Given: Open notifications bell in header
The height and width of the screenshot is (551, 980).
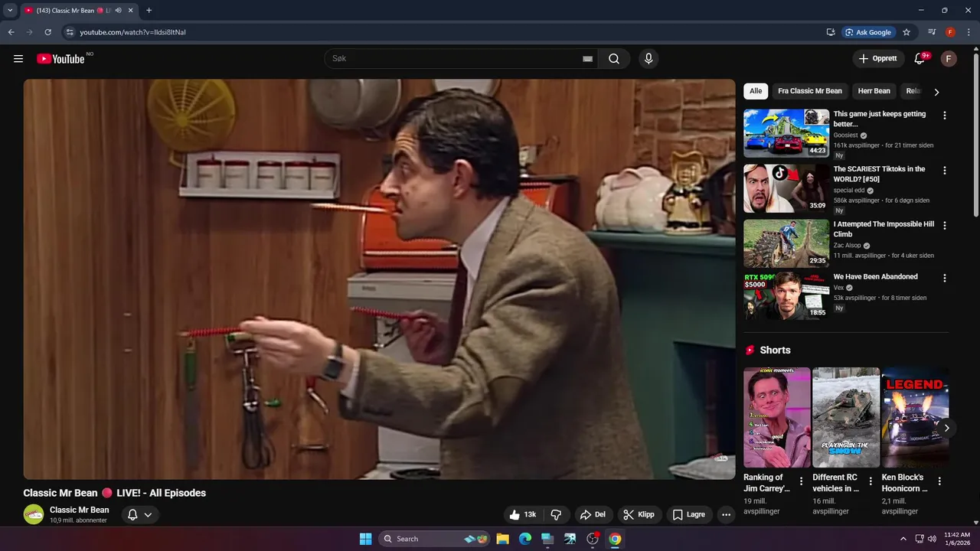Looking at the screenshot, I should coord(920,59).
